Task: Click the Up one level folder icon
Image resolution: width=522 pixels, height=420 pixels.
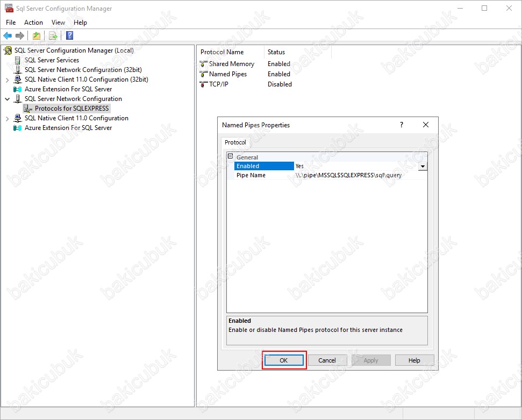Action: 36,35
